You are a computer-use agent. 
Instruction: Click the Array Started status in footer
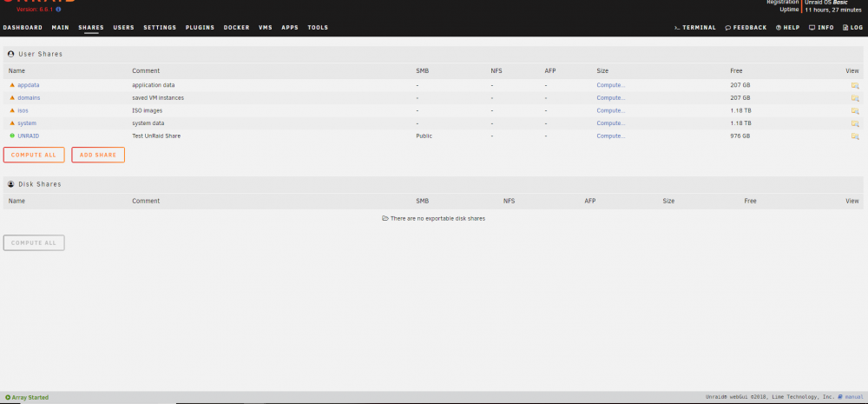[27, 397]
